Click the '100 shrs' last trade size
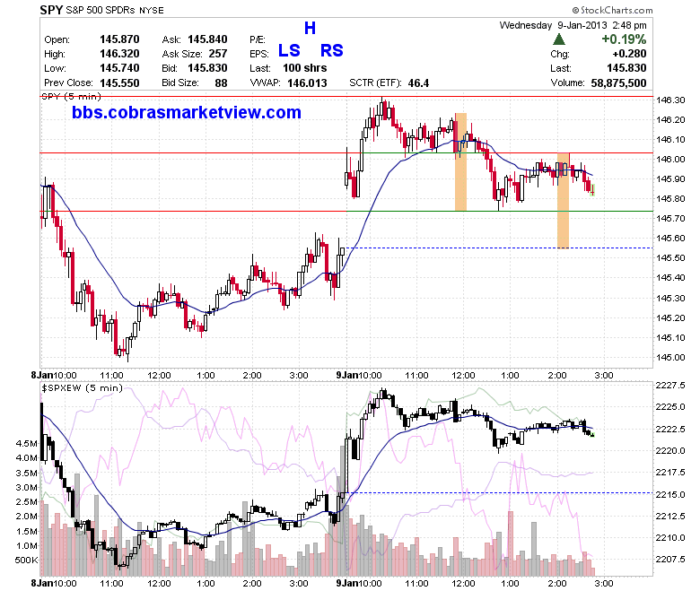This screenshot has height=591, width=700. [305, 68]
